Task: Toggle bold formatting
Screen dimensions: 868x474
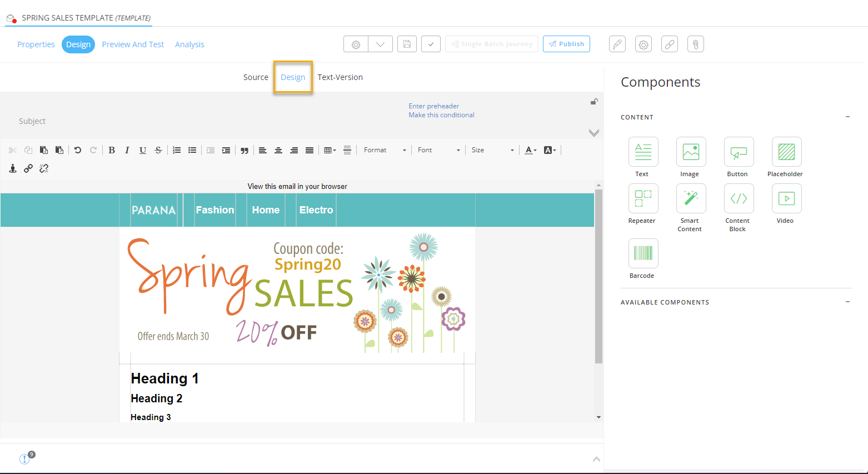Action: click(x=112, y=151)
